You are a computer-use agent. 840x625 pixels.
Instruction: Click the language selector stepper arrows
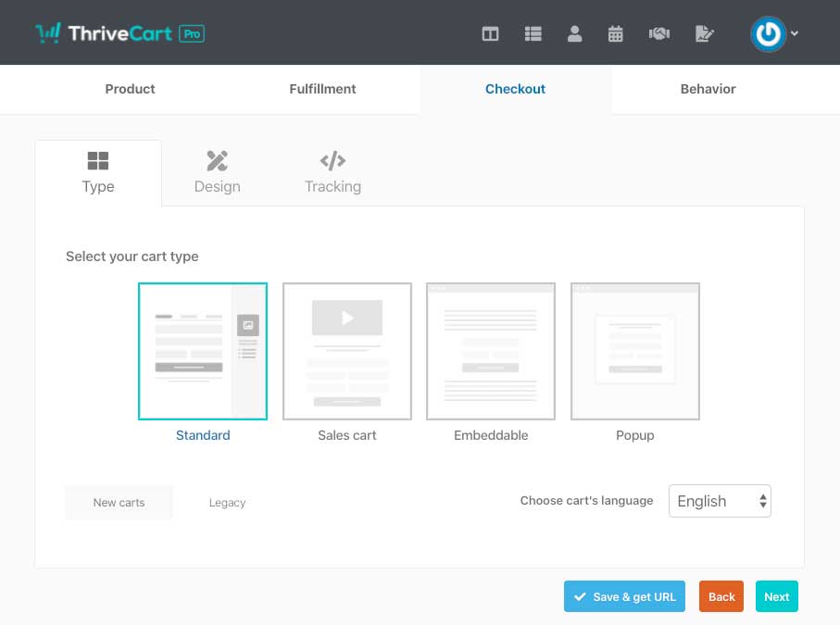click(761, 500)
